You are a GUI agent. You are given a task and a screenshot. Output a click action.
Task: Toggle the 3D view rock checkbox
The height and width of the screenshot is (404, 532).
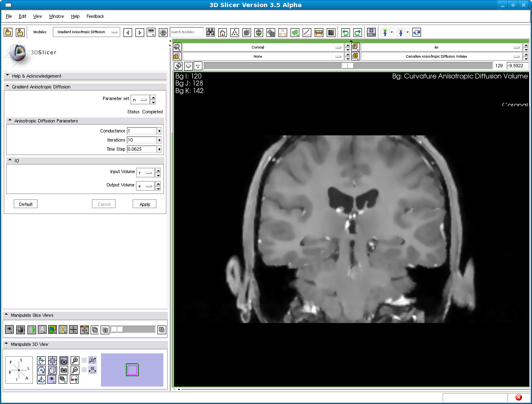point(84,370)
